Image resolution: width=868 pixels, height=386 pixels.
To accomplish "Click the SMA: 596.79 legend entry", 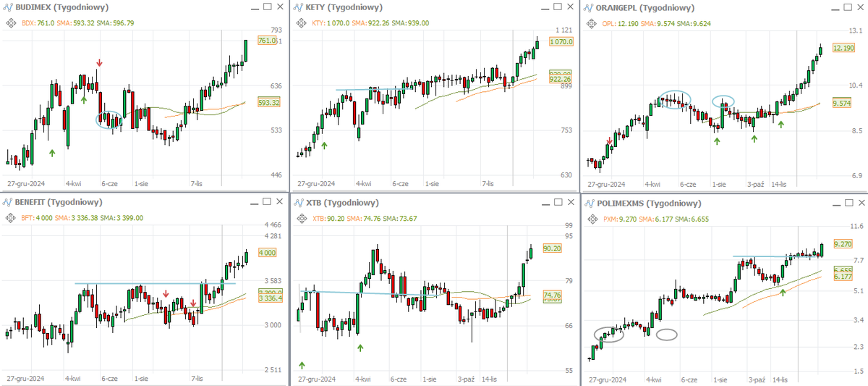I will (x=116, y=22).
